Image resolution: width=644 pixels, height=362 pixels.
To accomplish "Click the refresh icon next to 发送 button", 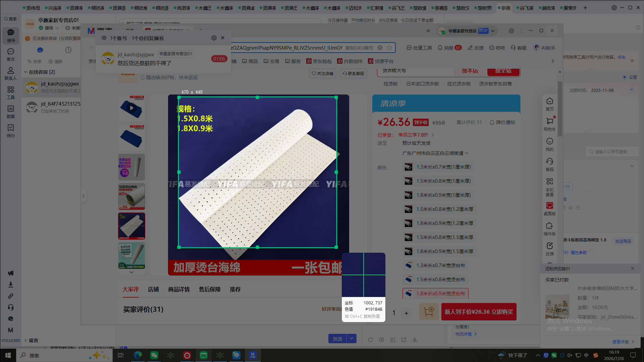I will (370, 340).
